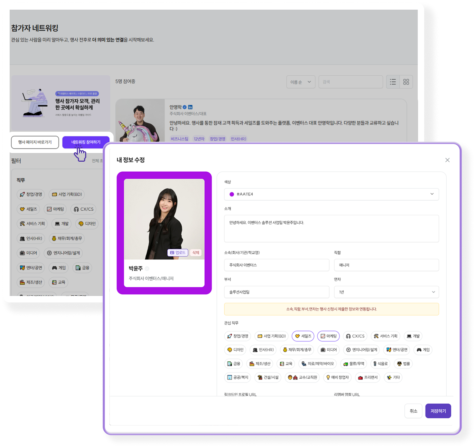This screenshot has width=476, height=448.
Task: Select the 창업/경영 rocket filter chip
Action: [x=31, y=194]
